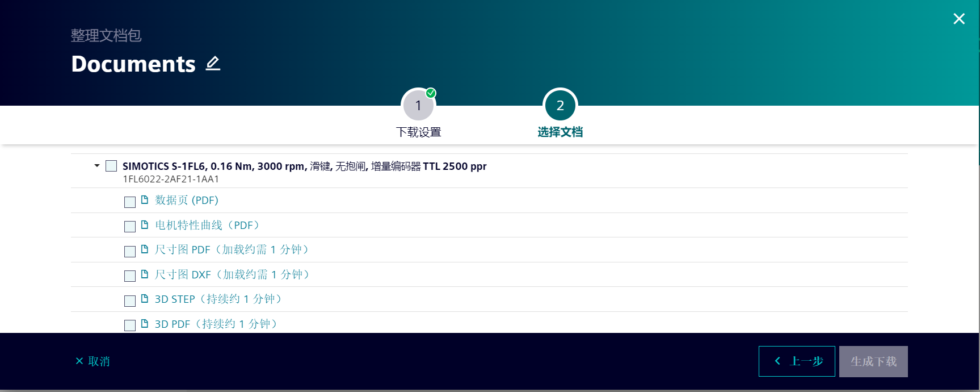Cancel with the 取消 button
This screenshot has width=980, height=392.
tap(92, 361)
